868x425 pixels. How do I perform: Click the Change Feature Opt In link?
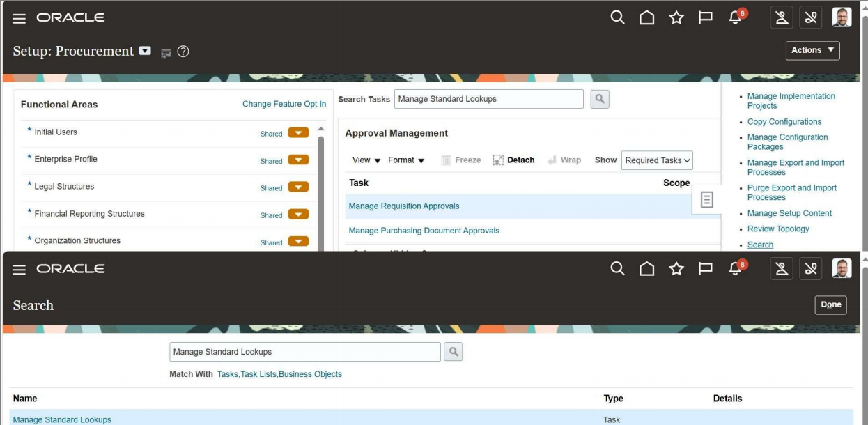point(284,103)
